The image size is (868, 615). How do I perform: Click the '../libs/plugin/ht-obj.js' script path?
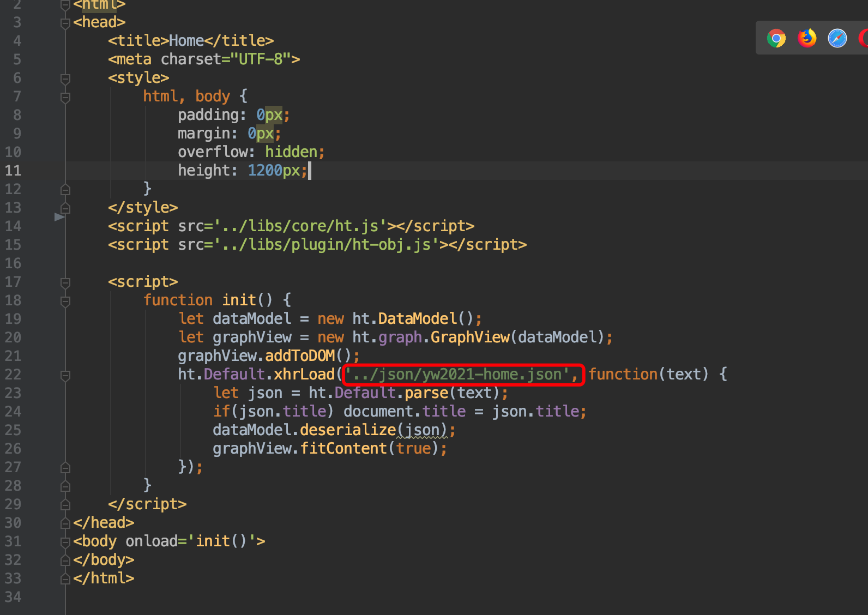click(x=327, y=245)
